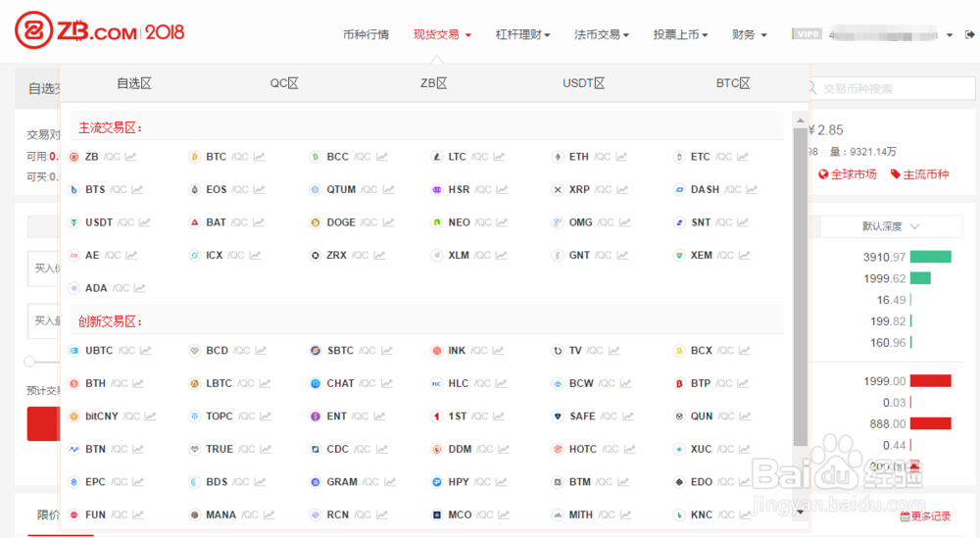Open the 主流币种 link

[920, 174]
